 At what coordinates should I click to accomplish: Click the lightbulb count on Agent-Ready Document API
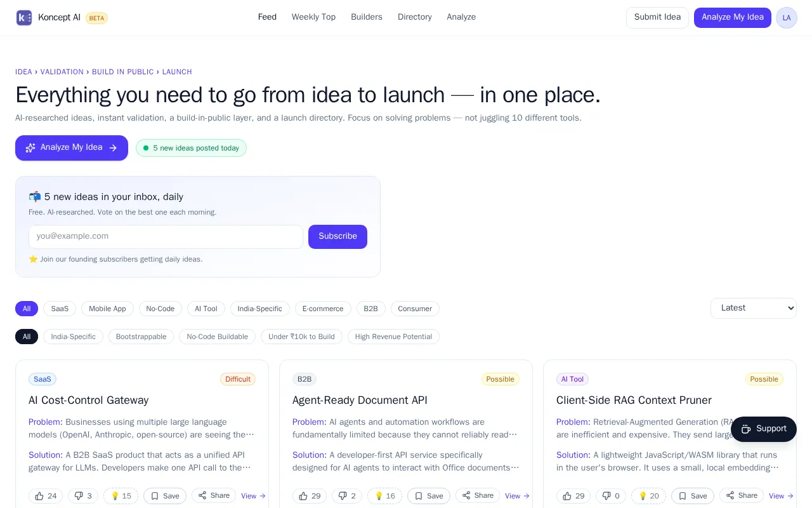click(x=384, y=496)
